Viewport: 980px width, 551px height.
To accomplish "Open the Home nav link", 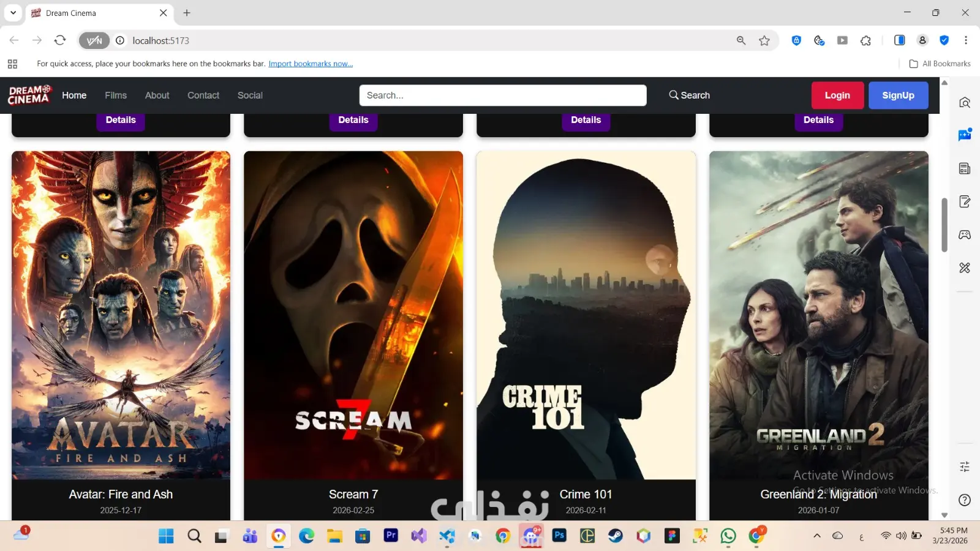I will 74,96.
